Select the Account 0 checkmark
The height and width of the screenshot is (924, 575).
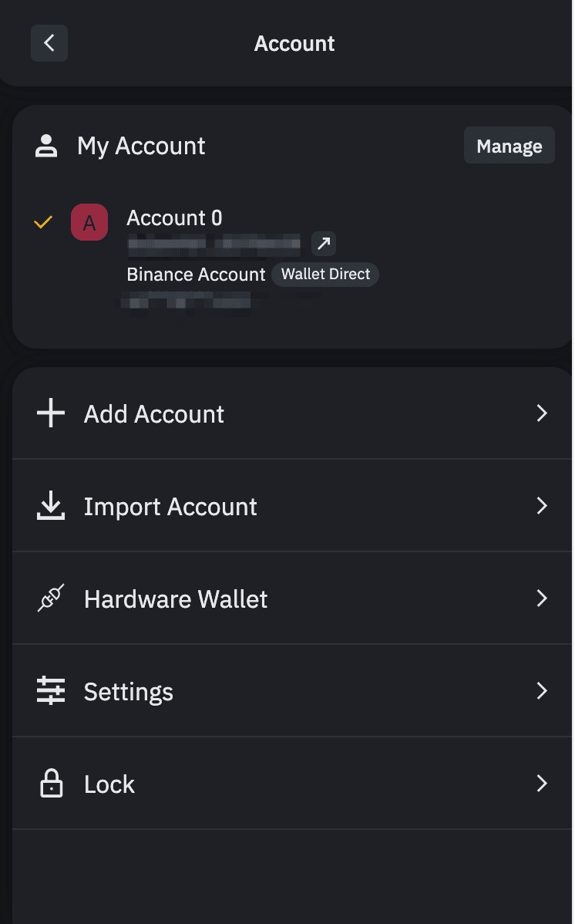click(x=43, y=223)
